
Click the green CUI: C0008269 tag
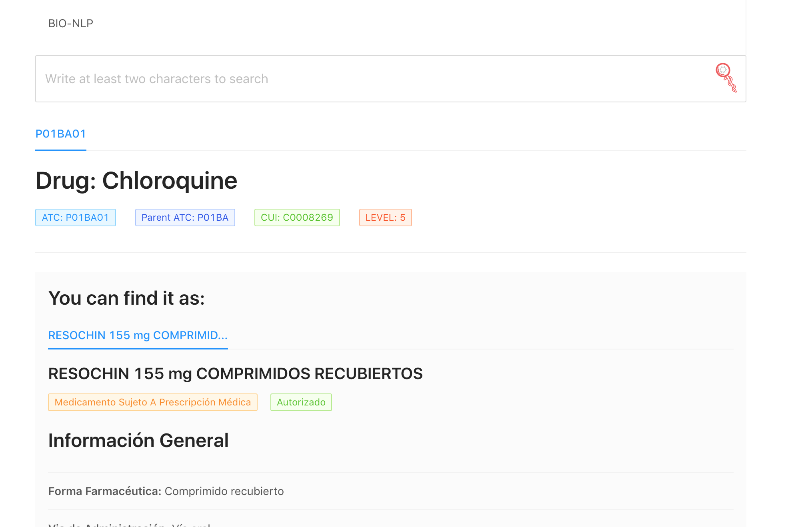coord(297,218)
